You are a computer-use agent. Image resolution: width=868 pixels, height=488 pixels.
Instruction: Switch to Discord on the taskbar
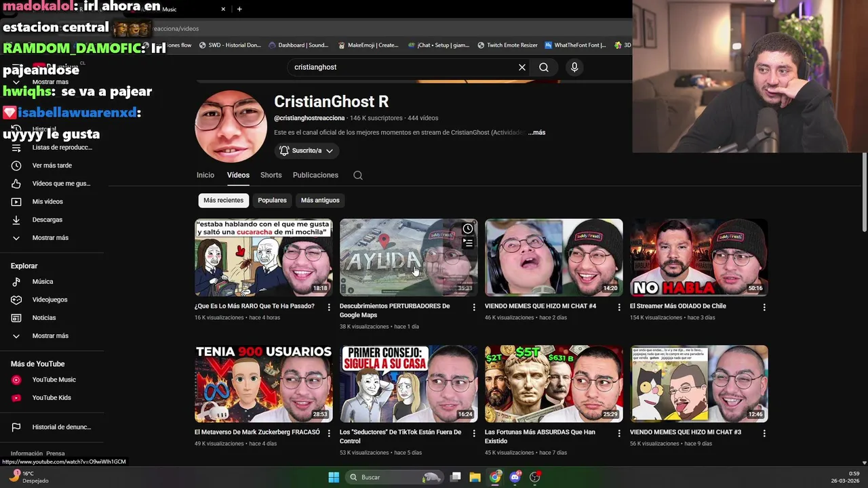pos(515,477)
